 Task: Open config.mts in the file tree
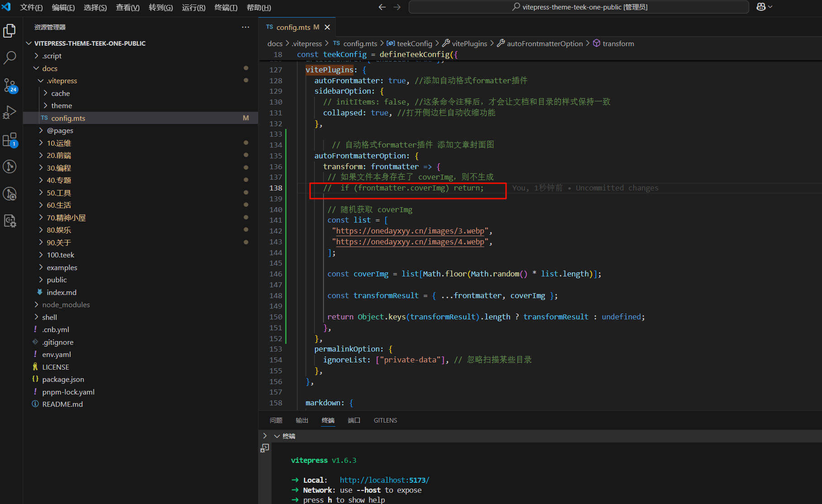[140, 118]
